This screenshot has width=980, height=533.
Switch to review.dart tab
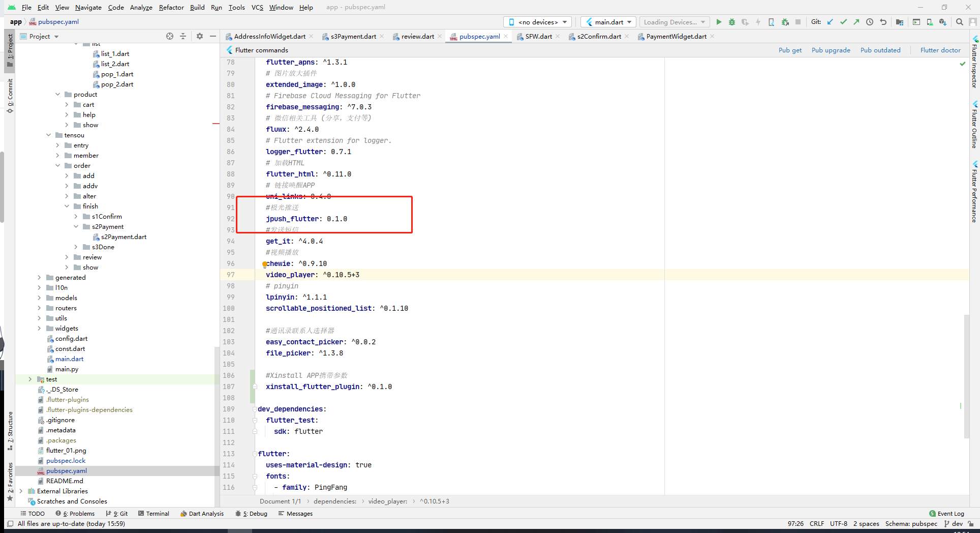pyautogui.click(x=417, y=36)
